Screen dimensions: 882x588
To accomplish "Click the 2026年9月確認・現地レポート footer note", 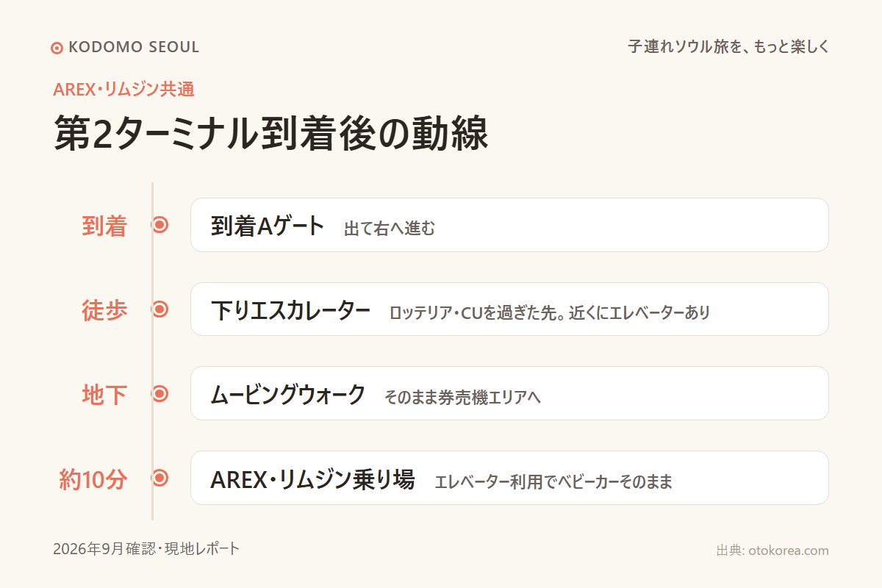I will (x=146, y=549).
